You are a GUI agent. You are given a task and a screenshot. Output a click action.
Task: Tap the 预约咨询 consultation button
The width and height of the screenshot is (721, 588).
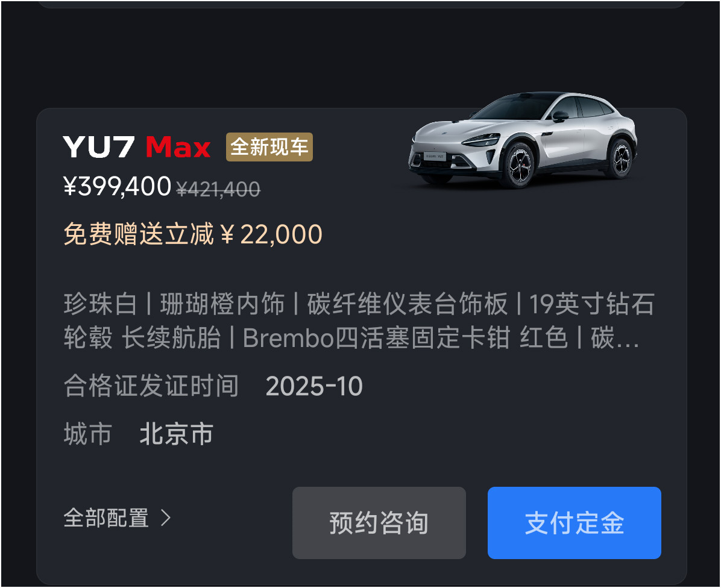click(379, 523)
